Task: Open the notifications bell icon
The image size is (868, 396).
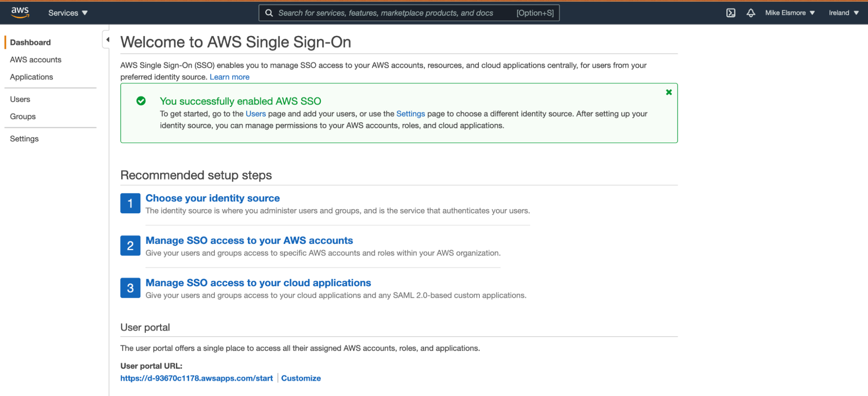Action: pos(750,13)
